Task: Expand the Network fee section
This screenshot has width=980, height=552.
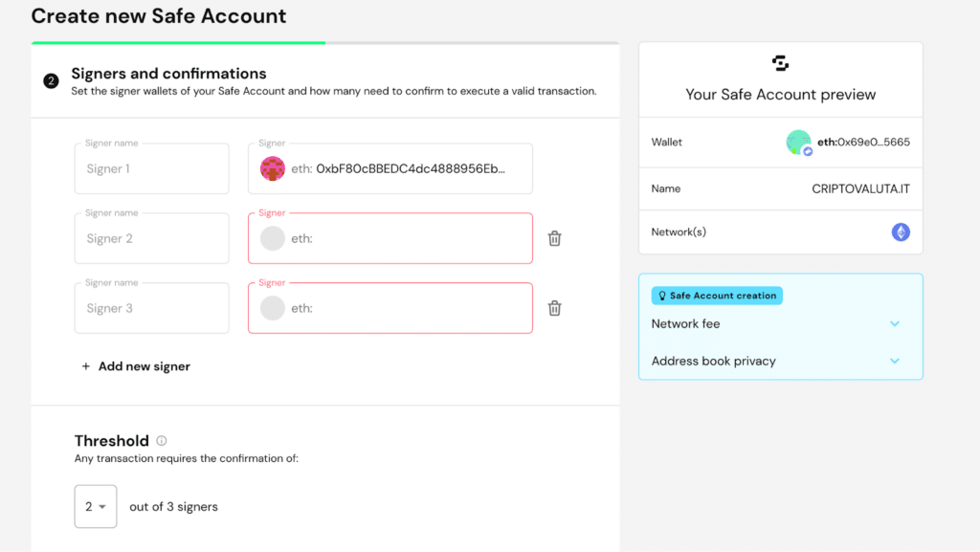Action: coord(781,324)
